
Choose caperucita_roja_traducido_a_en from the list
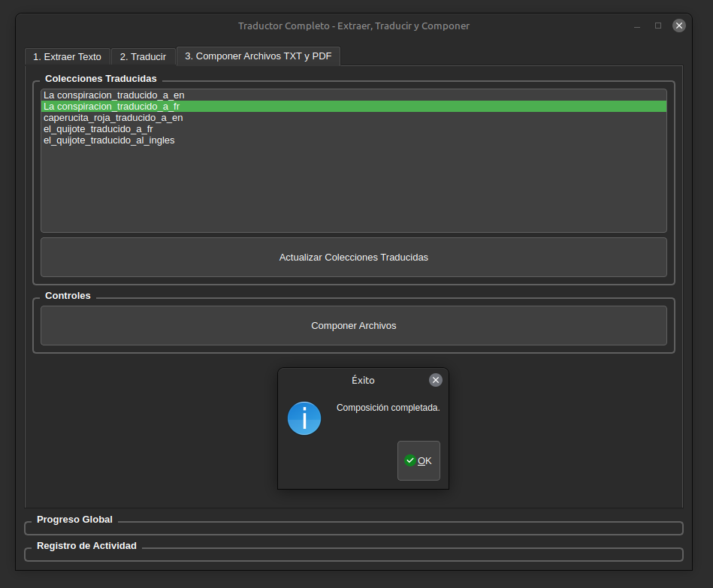coord(113,118)
